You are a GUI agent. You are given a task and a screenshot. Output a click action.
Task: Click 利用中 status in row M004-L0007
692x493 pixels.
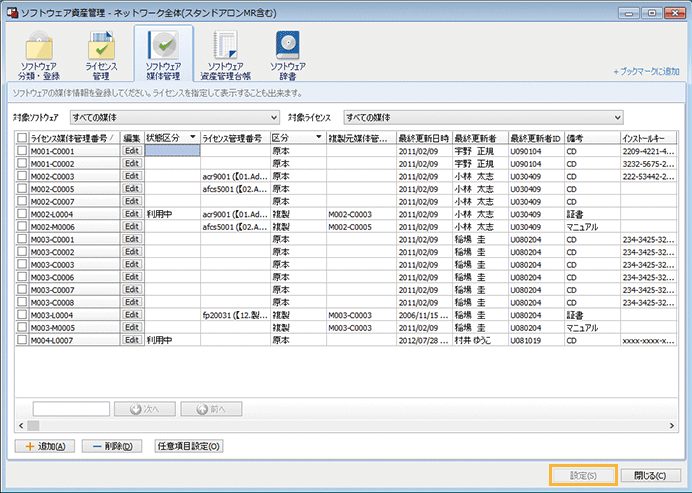159,340
